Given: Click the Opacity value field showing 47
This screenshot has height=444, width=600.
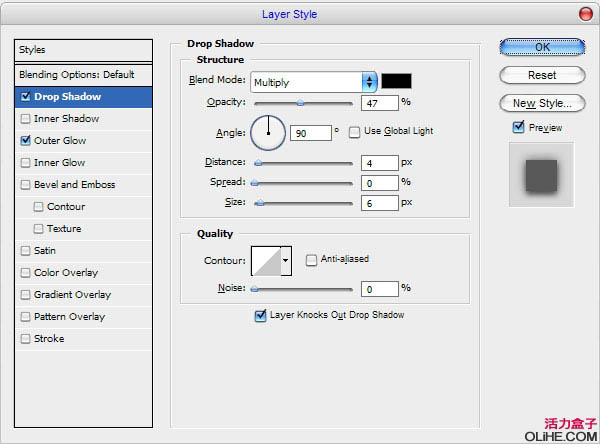Looking at the screenshot, I should (380, 103).
